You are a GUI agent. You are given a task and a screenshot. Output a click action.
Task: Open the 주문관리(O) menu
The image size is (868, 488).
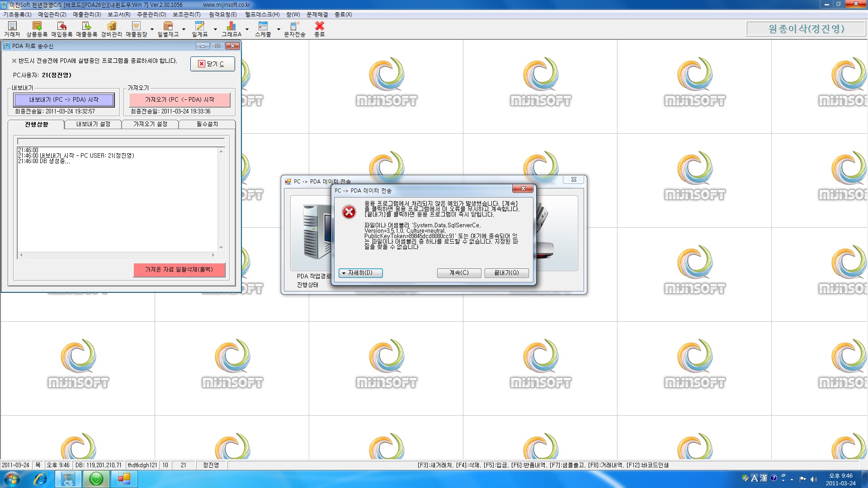(151, 14)
